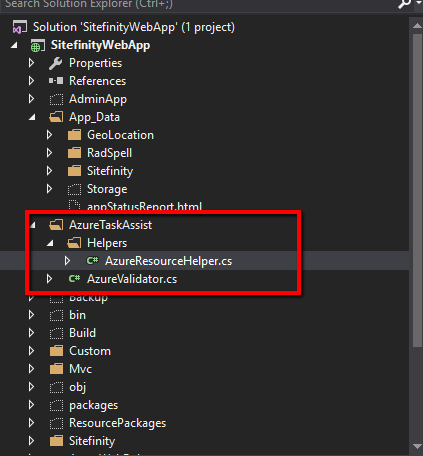Expand the Storage folder
The width and height of the screenshot is (423, 456).
(49, 189)
